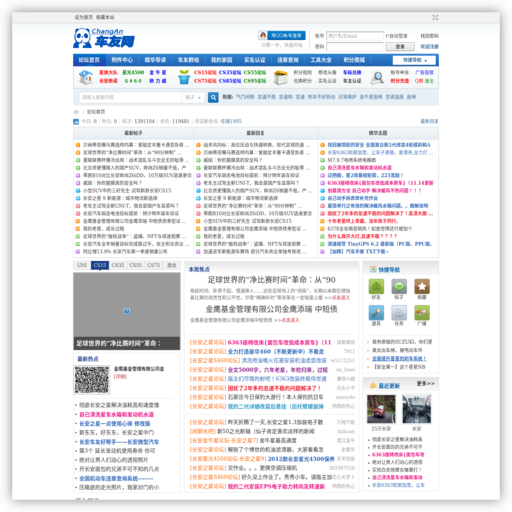
Task: Open the CS95论坛 link
Action: pos(255,81)
